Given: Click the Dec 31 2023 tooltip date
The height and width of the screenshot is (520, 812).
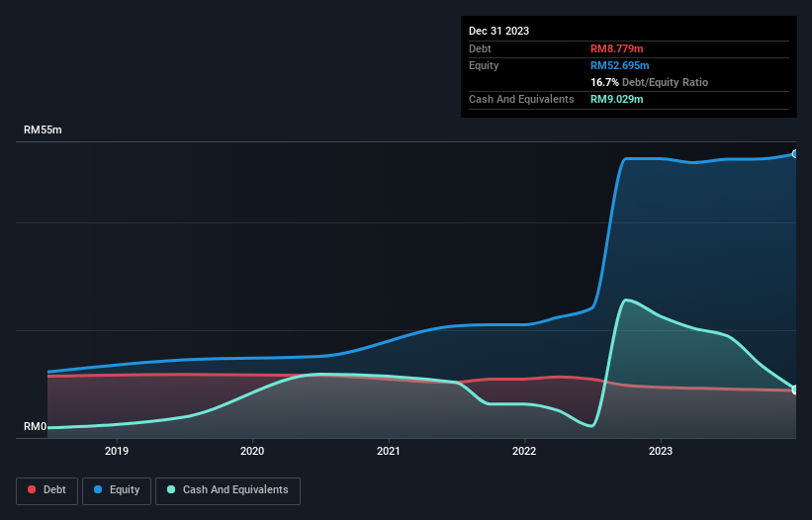Looking at the screenshot, I should [x=498, y=31].
